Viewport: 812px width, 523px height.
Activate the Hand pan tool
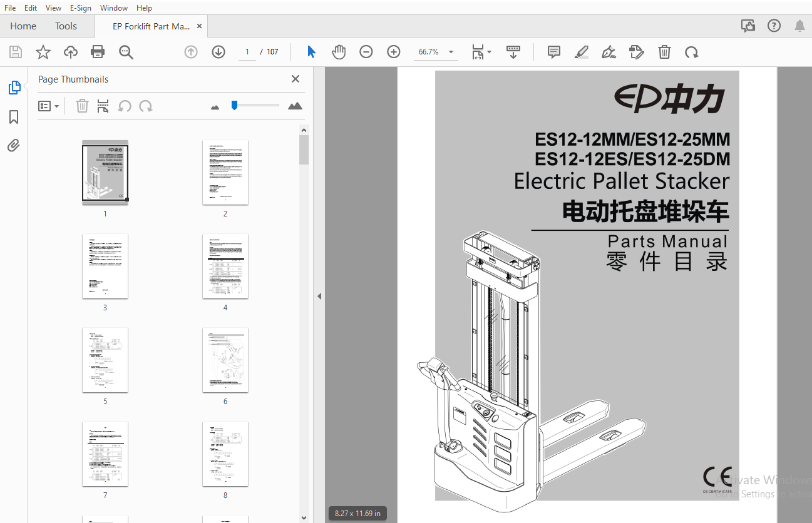(339, 52)
